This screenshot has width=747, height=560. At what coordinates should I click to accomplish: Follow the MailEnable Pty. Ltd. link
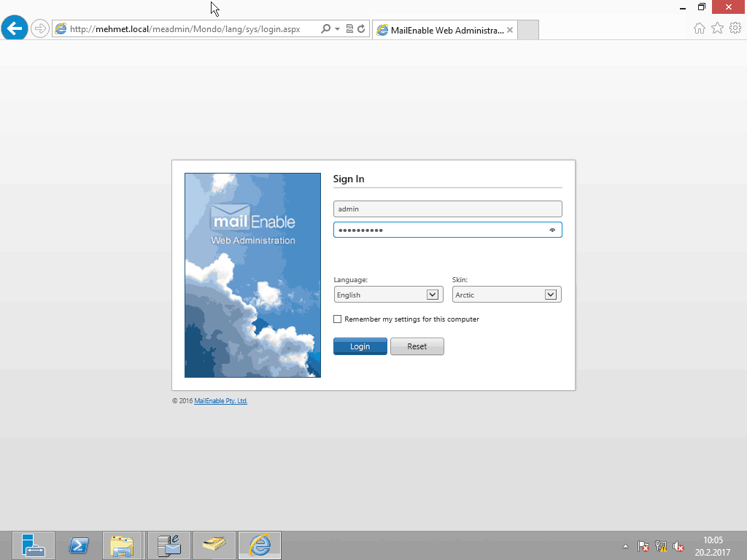tap(220, 401)
